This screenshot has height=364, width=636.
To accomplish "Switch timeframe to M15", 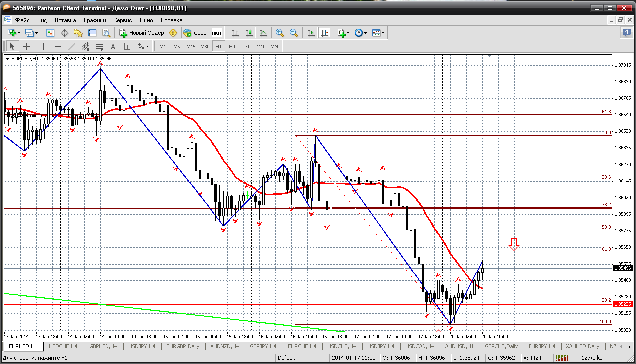I will point(191,46).
